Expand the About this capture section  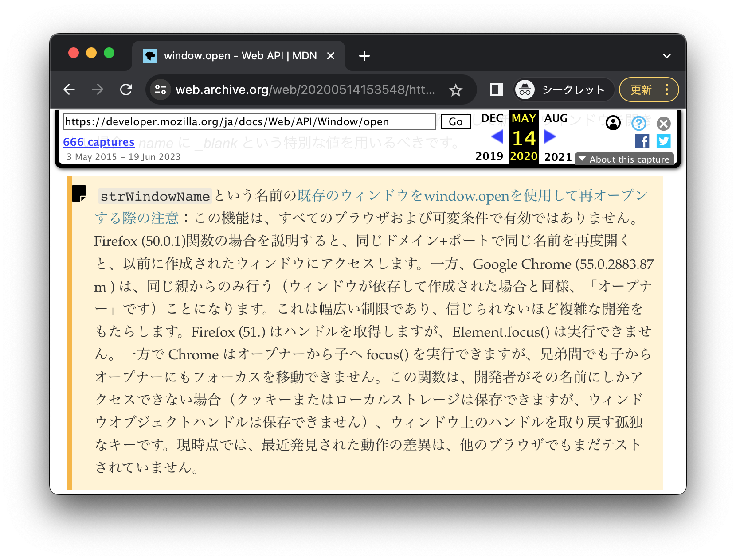coord(624,159)
